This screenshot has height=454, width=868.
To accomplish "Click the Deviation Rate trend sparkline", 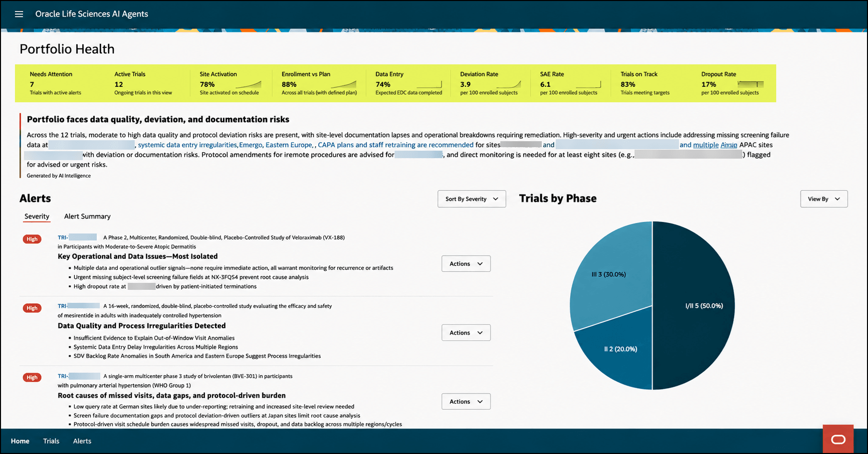I will 508,84.
